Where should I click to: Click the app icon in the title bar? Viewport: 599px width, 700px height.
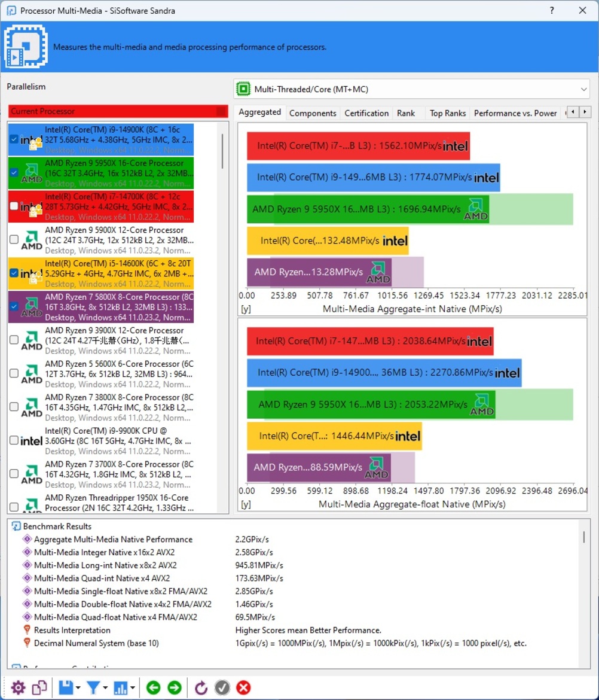11,10
